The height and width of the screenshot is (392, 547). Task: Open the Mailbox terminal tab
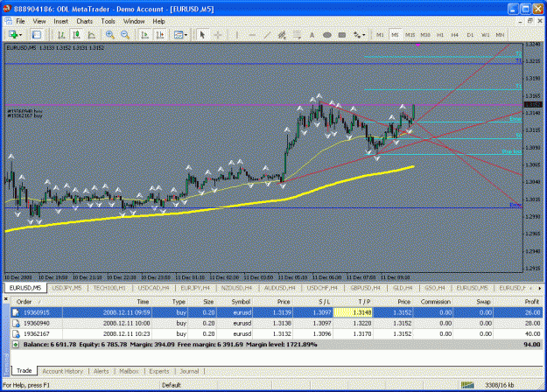129,371
